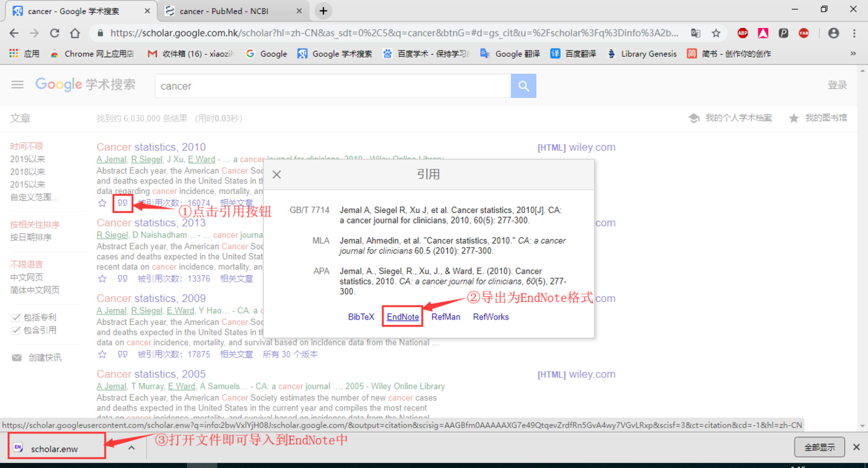This screenshot has width=868, height=468.
Task: Filter results to 2015以来
Action: click(27, 184)
